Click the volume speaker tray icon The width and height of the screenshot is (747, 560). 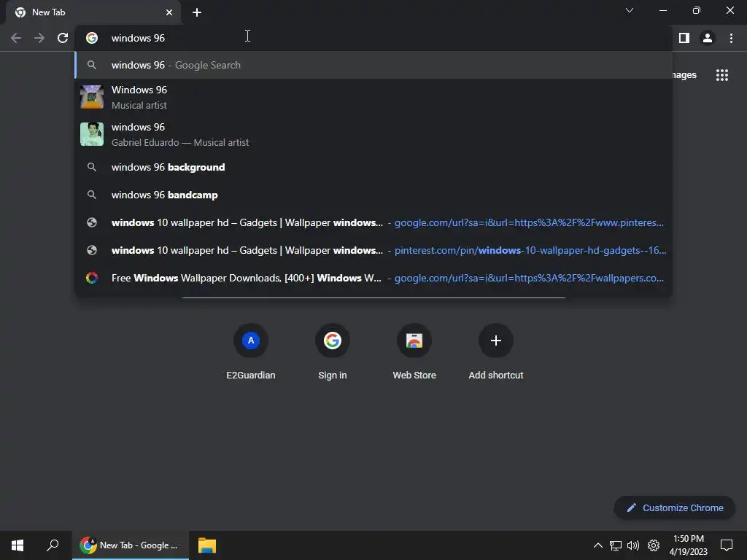[x=633, y=545]
